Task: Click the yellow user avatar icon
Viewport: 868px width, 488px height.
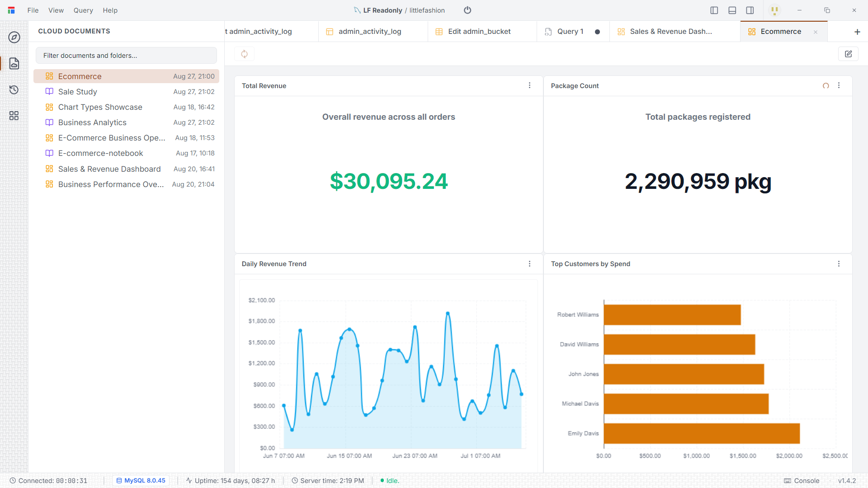Action: [774, 10]
